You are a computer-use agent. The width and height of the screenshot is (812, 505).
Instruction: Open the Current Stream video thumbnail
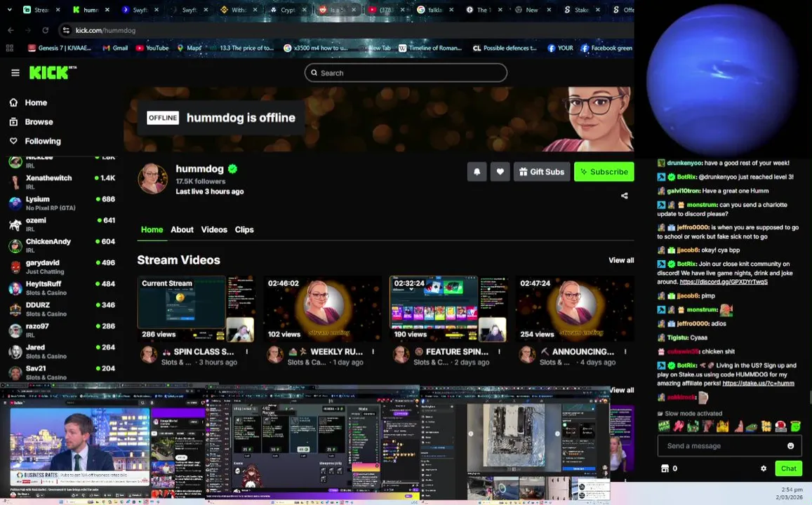[196, 309]
